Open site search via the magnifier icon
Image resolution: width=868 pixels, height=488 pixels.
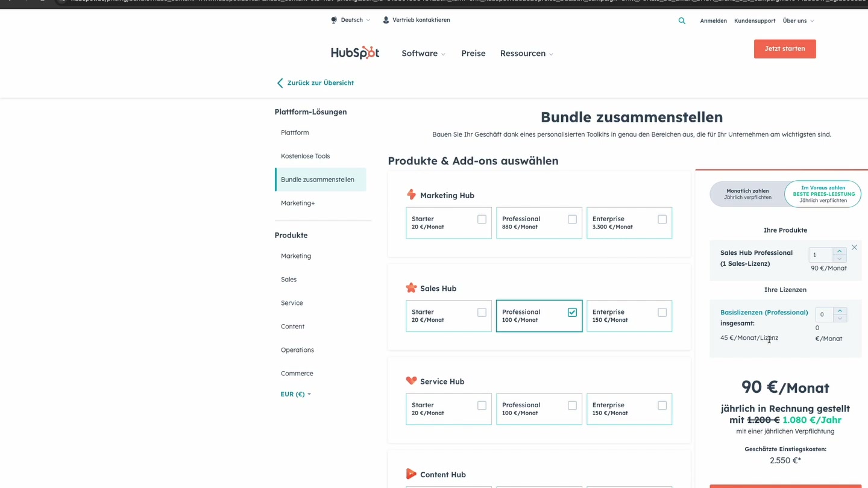click(x=682, y=20)
